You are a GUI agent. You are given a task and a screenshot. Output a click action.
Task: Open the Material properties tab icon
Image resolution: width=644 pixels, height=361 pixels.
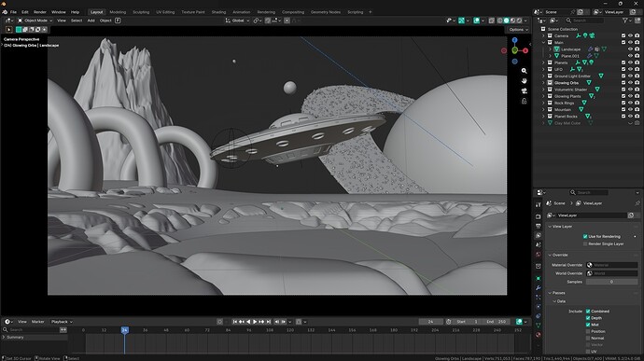[539, 335]
